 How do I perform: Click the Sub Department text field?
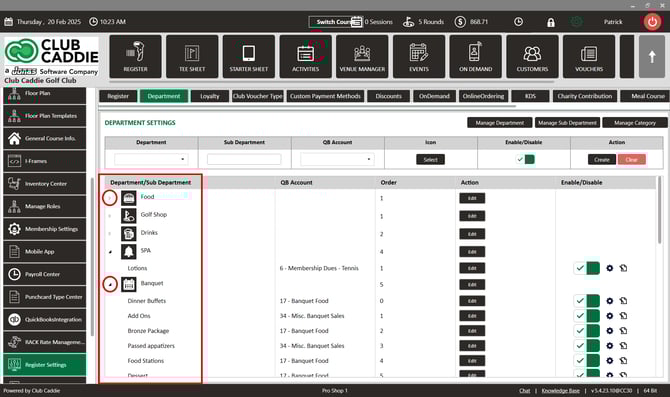(x=244, y=159)
